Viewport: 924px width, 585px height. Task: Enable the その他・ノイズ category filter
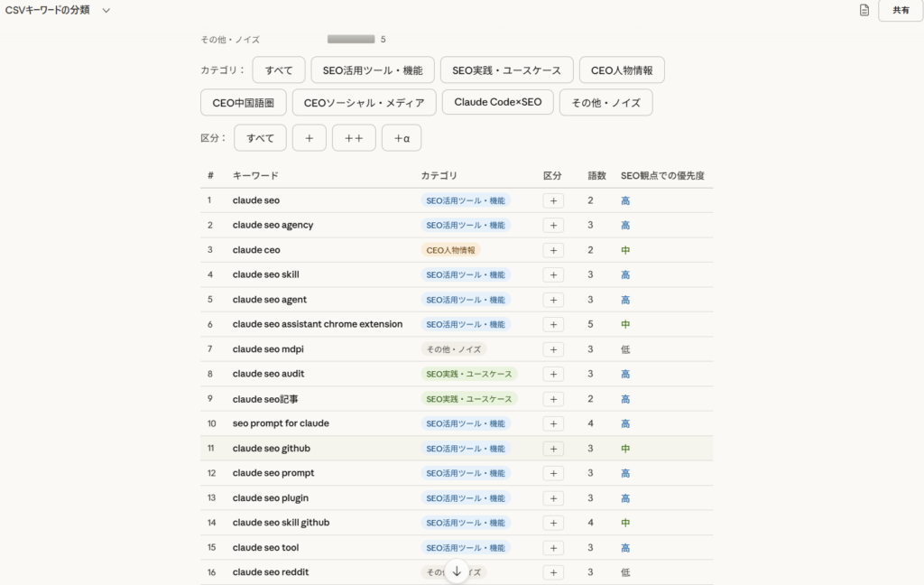[605, 103]
